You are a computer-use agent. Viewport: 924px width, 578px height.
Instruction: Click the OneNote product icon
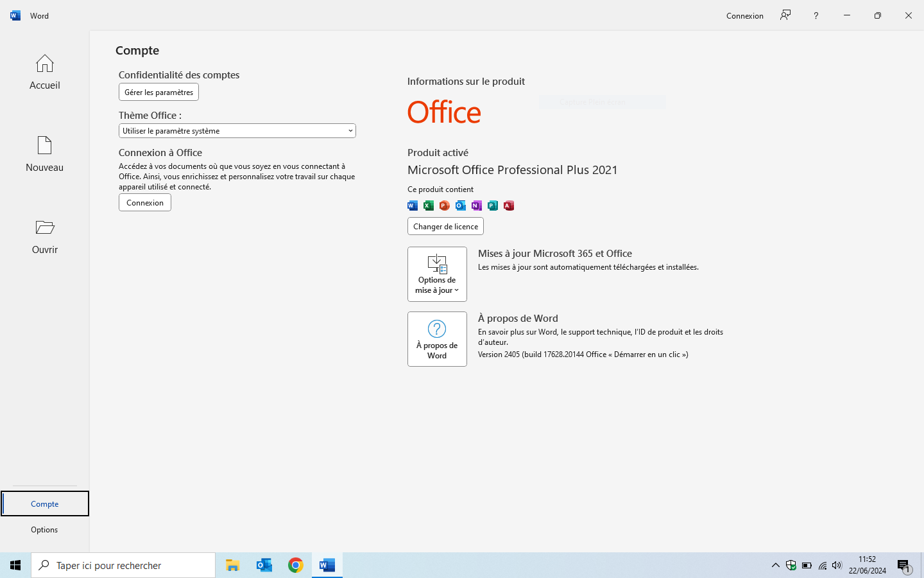(477, 206)
